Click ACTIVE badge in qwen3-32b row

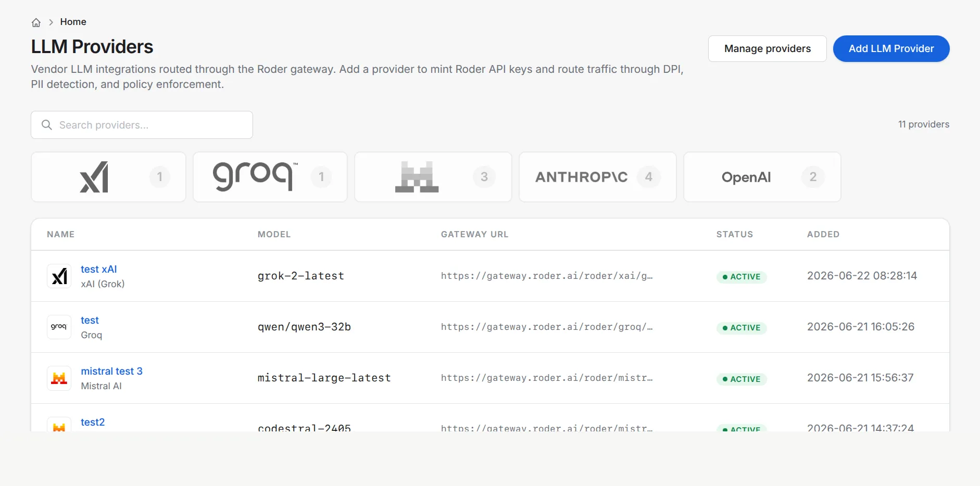[x=742, y=328]
